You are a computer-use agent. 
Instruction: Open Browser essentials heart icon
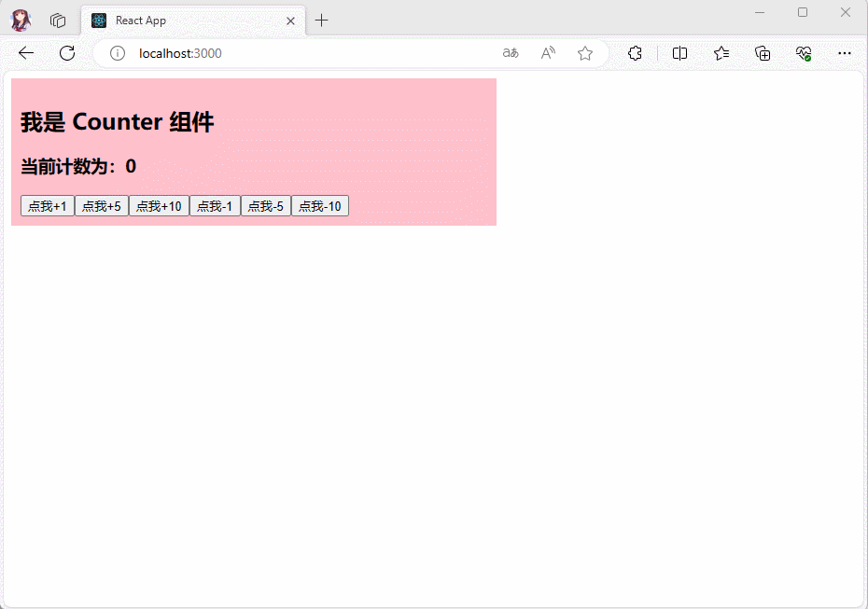coord(804,53)
